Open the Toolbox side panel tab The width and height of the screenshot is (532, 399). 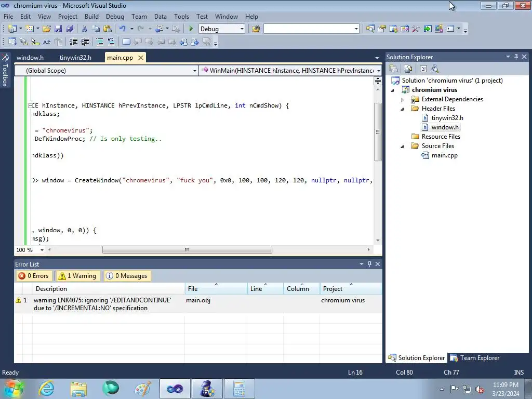tap(5, 70)
